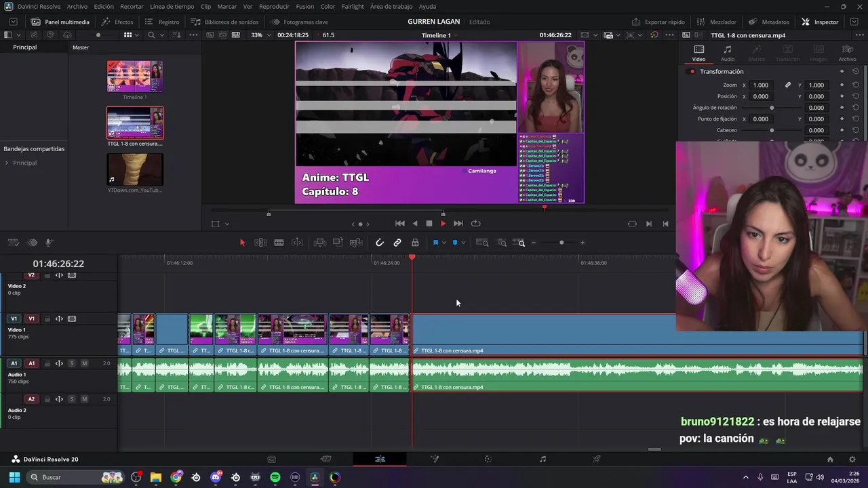Open the voiceover microphone tool

click(49, 243)
